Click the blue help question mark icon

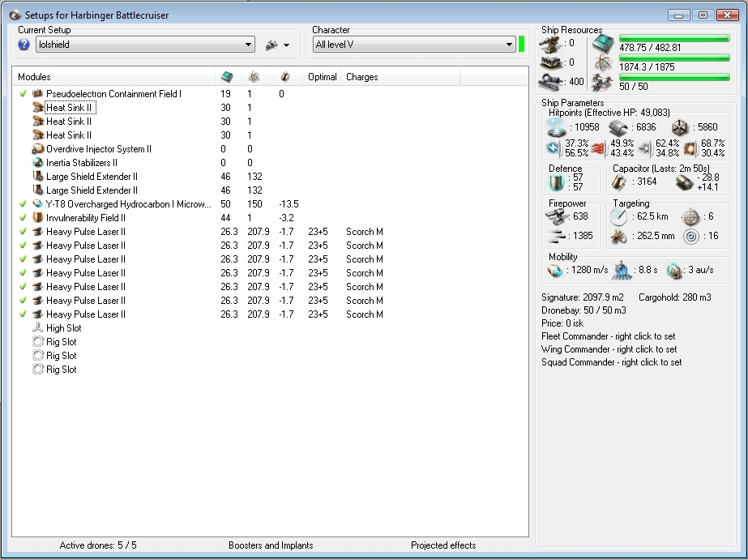(x=24, y=45)
